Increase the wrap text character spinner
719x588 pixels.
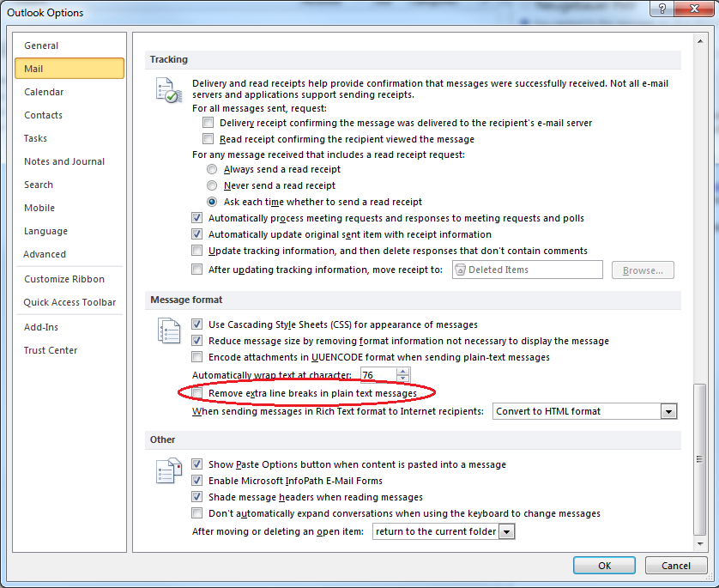tap(404, 372)
